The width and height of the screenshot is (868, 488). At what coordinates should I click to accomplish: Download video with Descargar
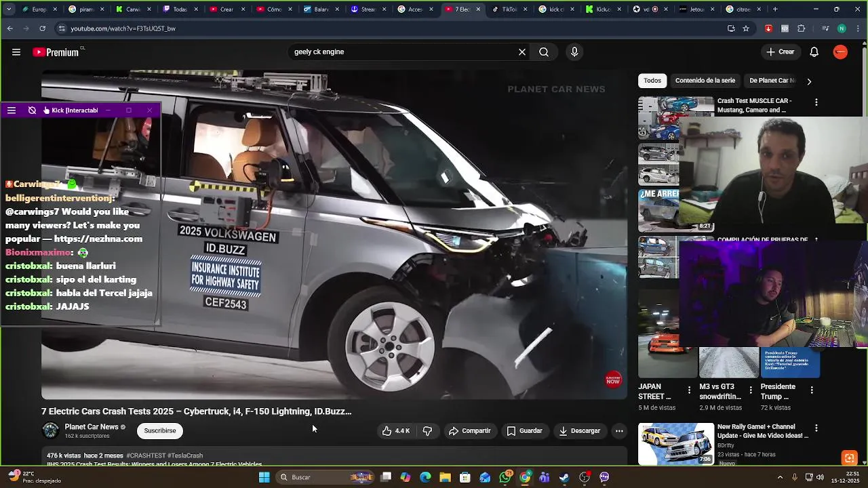click(580, 431)
